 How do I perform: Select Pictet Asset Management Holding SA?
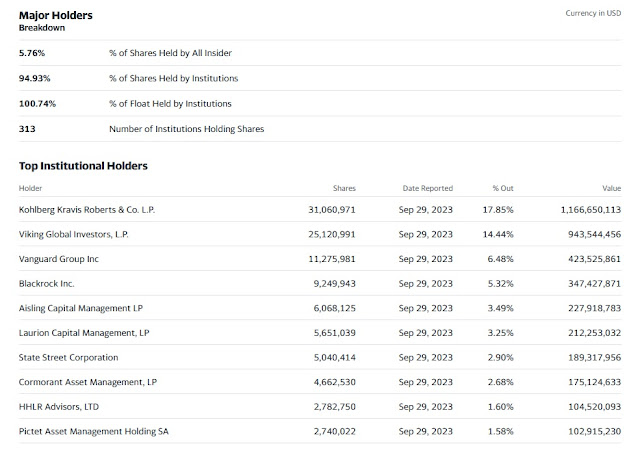click(x=93, y=431)
